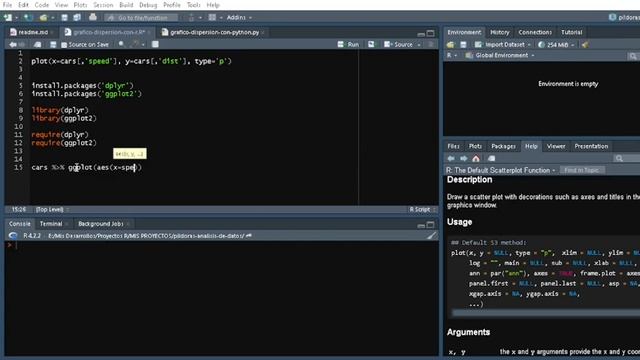Viewport: 640px width, 360px height.
Task: Switch to the readme.md tab
Action: point(33,32)
